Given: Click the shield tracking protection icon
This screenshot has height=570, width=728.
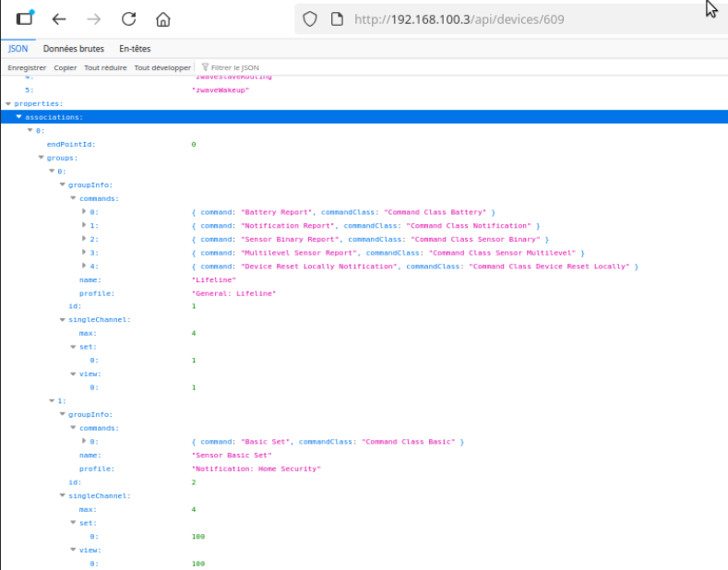Looking at the screenshot, I should point(310,18).
